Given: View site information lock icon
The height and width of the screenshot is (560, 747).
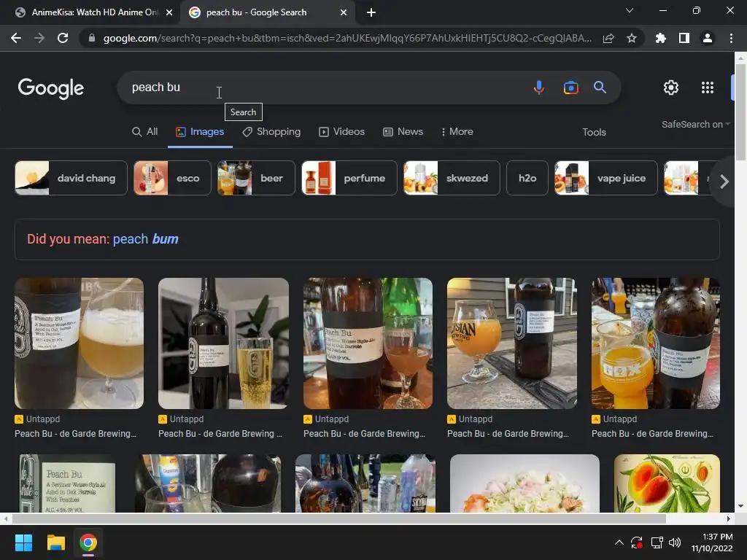Looking at the screenshot, I should pos(91,38).
